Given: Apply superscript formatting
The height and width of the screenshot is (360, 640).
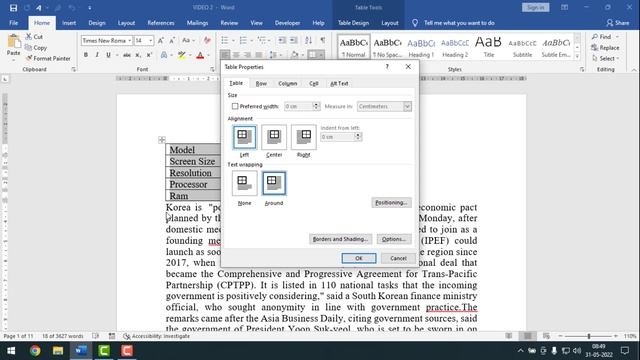Looking at the screenshot, I should click(x=149, y=55).
